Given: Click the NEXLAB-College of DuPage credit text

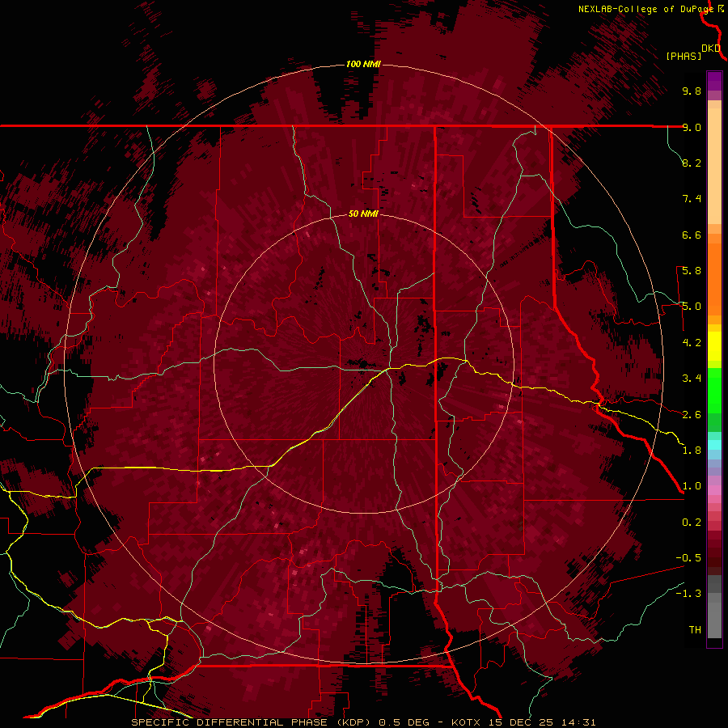Looking at the screenshot, I should [x=645, y=9].
